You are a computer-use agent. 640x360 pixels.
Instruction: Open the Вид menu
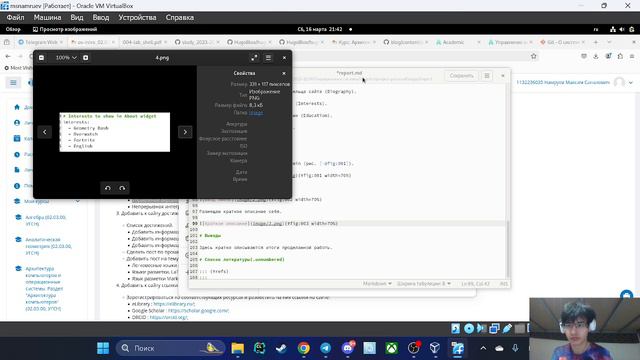point(77,18)
